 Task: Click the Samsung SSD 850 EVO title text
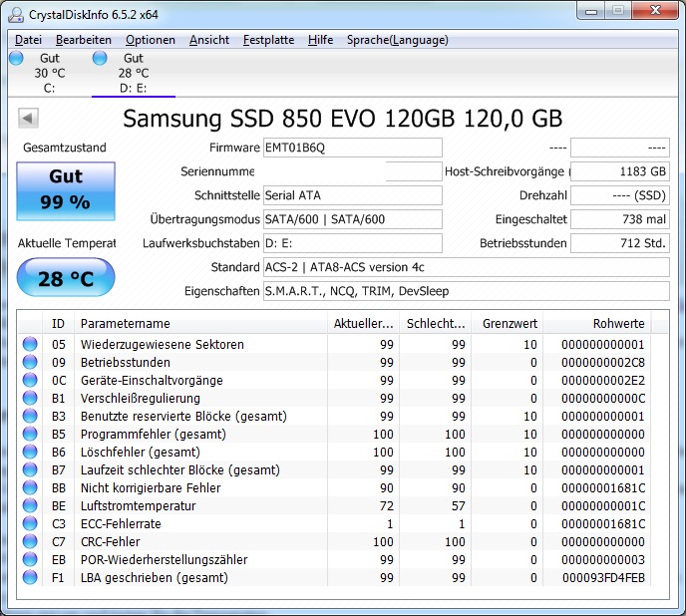tap(343, 119)
